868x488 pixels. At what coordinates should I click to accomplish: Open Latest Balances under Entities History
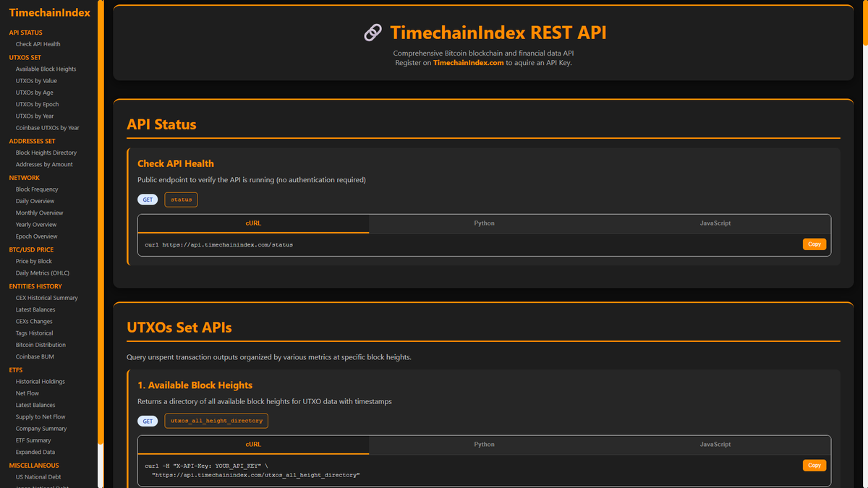35,309
